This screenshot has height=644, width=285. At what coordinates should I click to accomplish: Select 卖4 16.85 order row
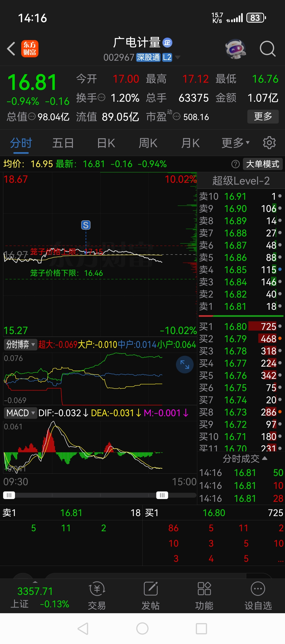click(x=241, y=270)
